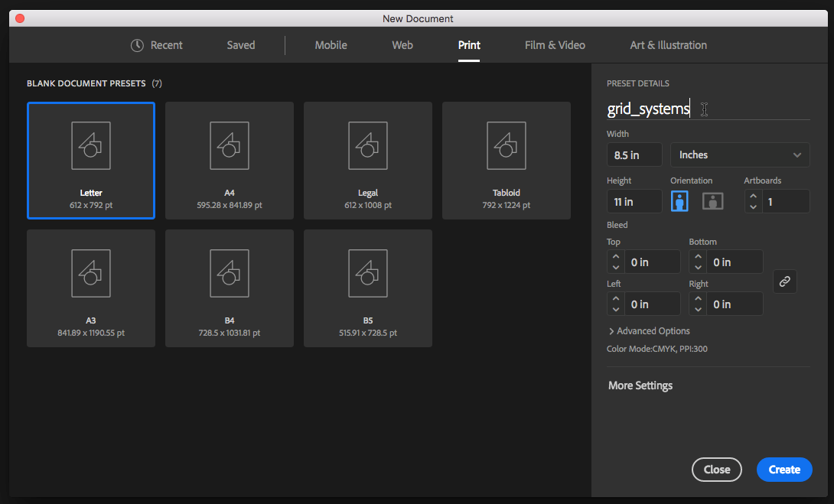Viewport: 834px width, 504px height.
Task: Open More Settings
Action: point(640,385)
